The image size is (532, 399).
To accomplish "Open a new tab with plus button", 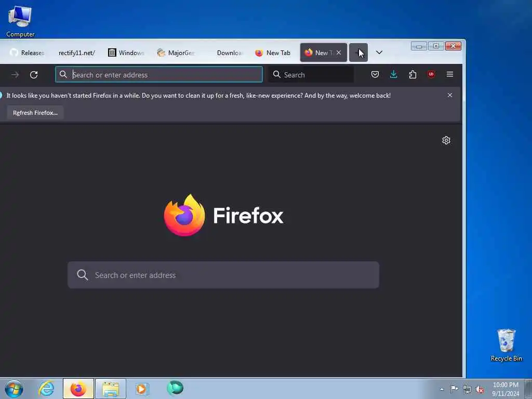I will pos(358,52).
